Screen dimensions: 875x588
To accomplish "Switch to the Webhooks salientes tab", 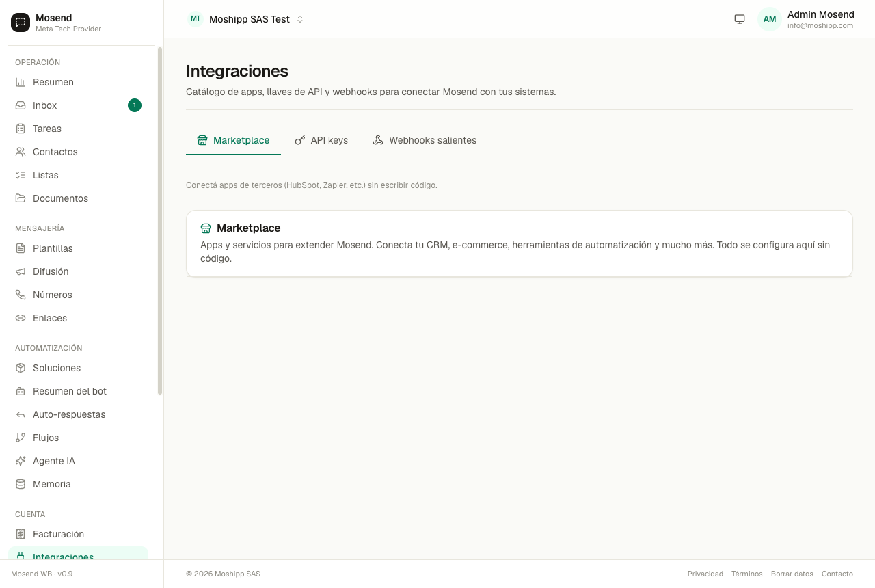I will click(x=425, y=140).
